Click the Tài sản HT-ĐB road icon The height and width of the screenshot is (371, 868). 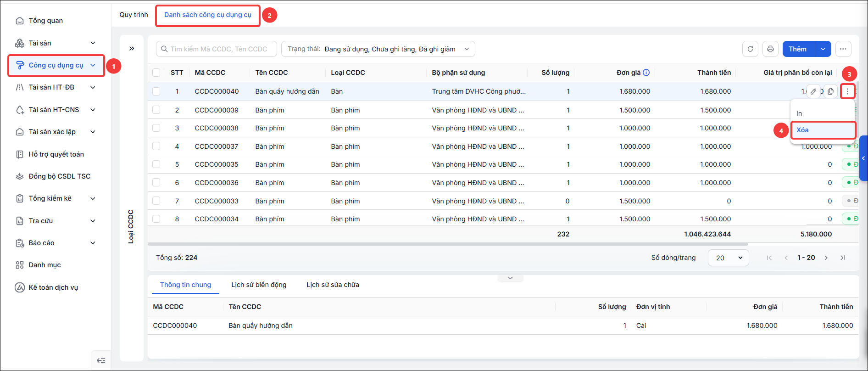tap(20, 87)
